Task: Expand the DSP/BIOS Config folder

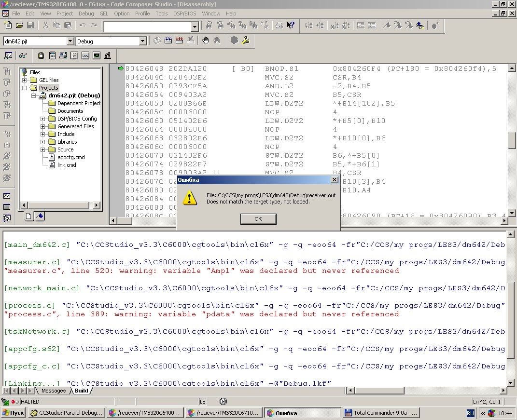Action: click(43, 119)
